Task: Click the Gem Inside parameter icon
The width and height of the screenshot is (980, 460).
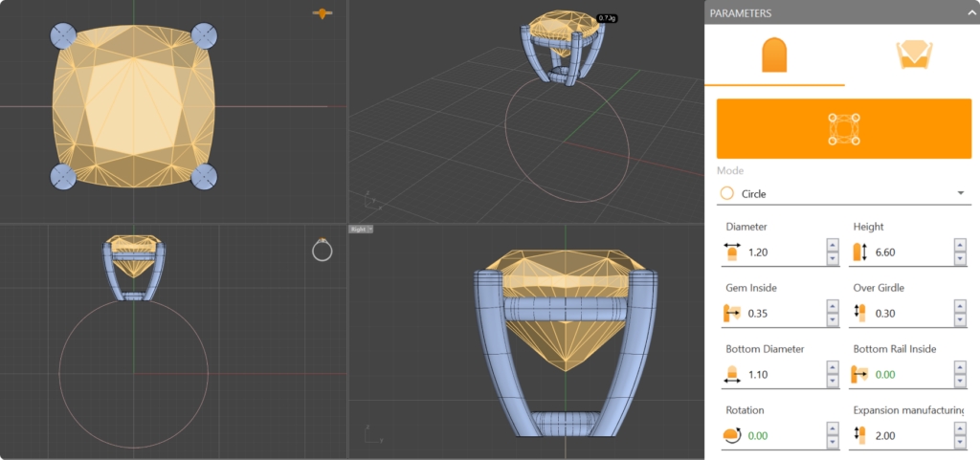Action: [733, 314]
